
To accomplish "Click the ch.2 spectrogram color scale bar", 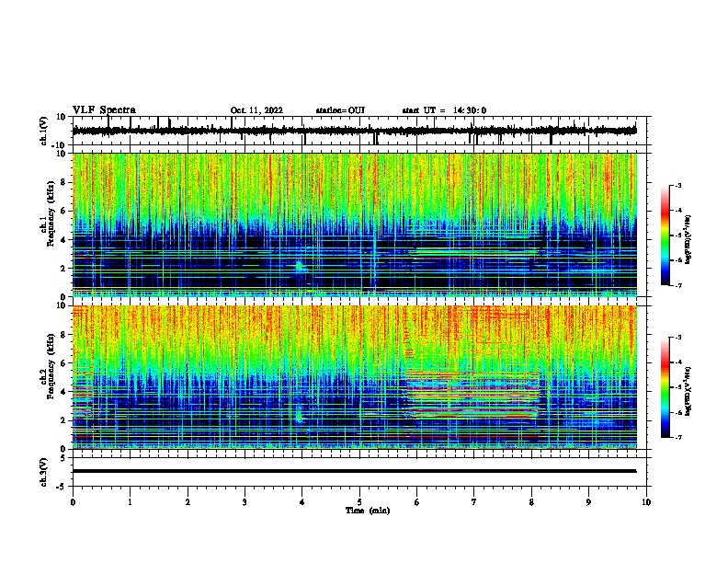I will pos(665,387).
